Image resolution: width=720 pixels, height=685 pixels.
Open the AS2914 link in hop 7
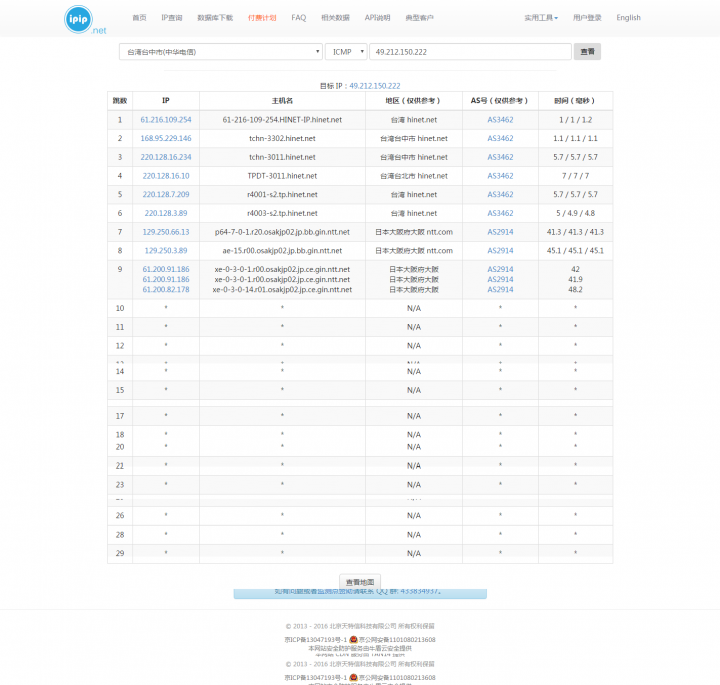coord(500,232)
